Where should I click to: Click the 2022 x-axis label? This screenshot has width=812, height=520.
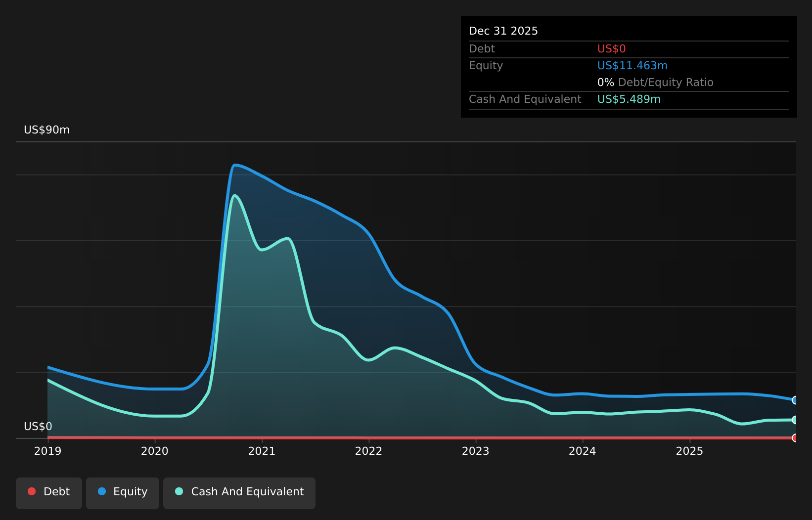click(x=368, y=451)
